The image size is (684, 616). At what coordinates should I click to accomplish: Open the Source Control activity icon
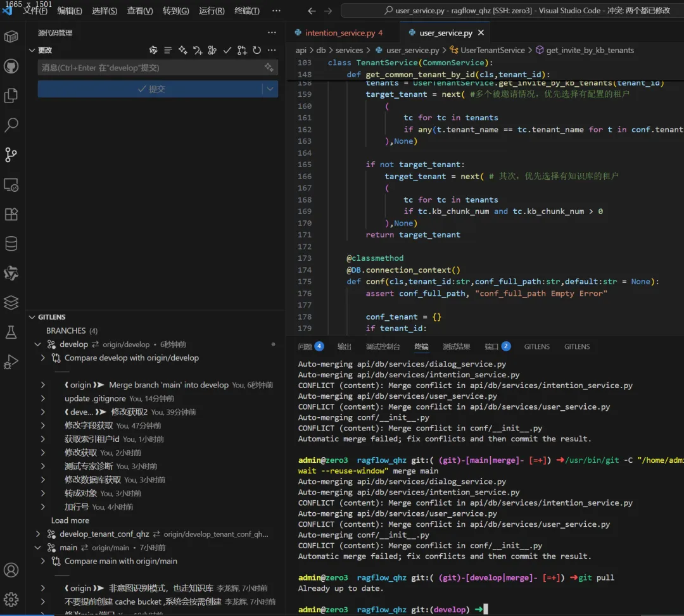tap(11, 154)
